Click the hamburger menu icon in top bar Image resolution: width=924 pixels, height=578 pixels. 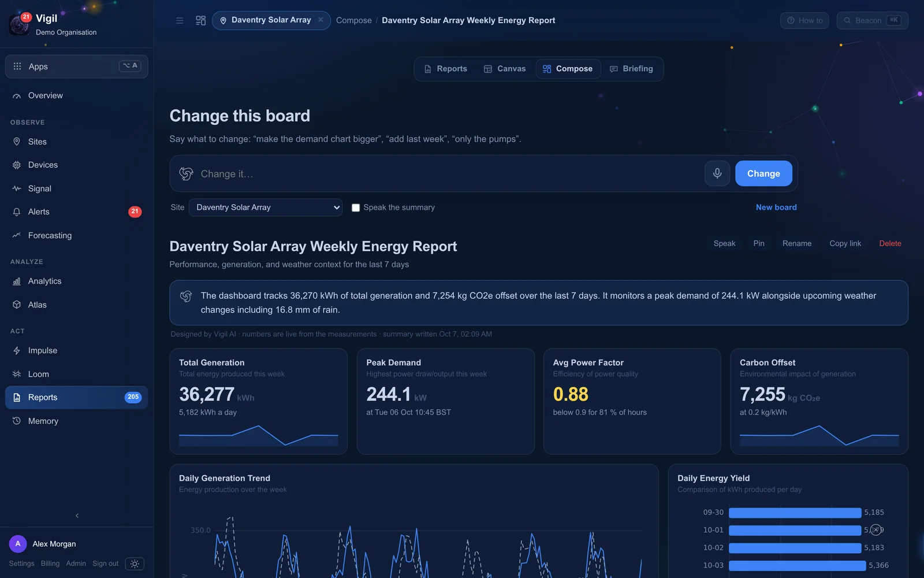click(180, 20)
